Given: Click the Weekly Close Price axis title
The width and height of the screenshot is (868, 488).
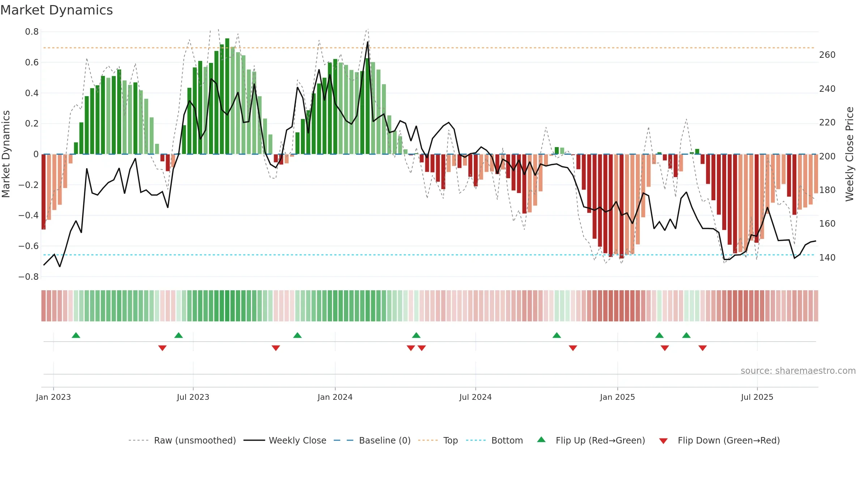Looking at the screenshot, I should pyautogui.click(x=850, y=154).
